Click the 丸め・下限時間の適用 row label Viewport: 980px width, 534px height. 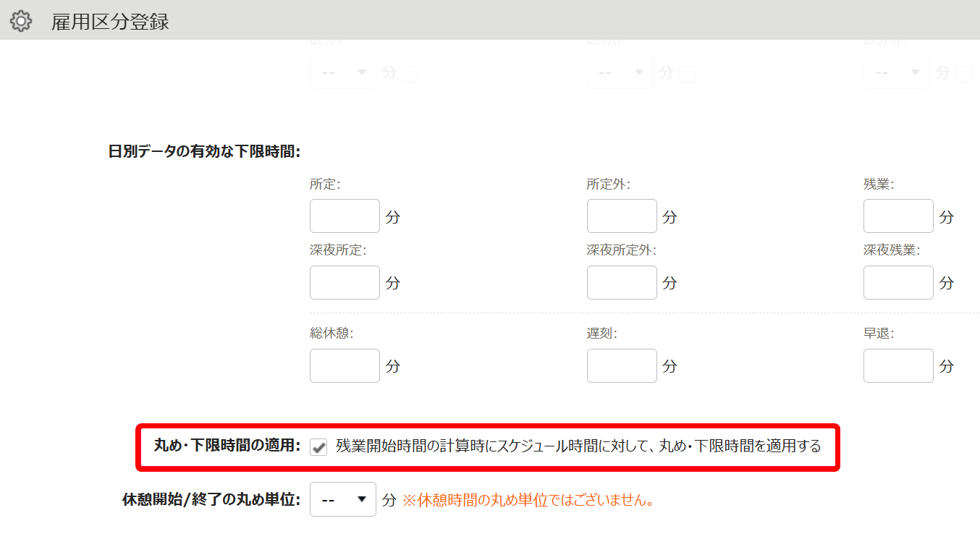coord(227,446)
